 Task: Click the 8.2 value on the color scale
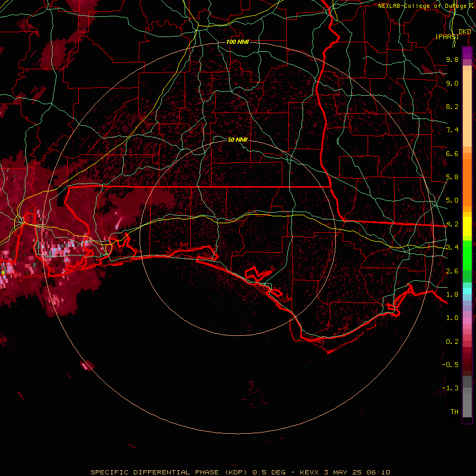point(452,106)
